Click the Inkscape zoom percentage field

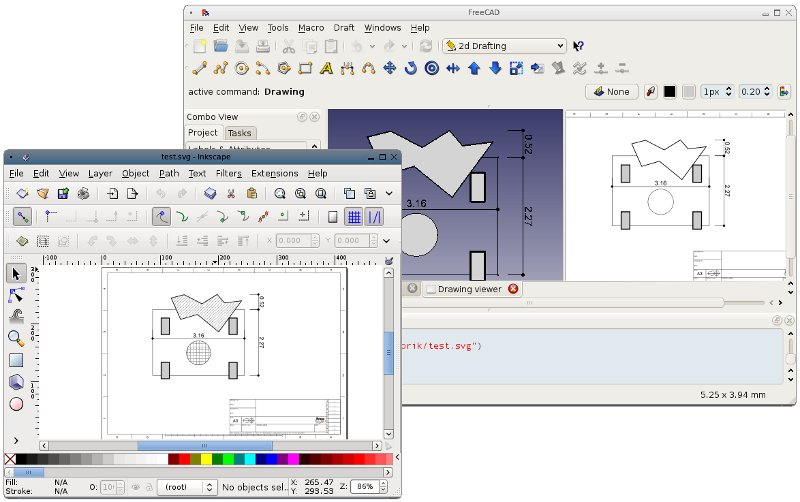[365, 487]
